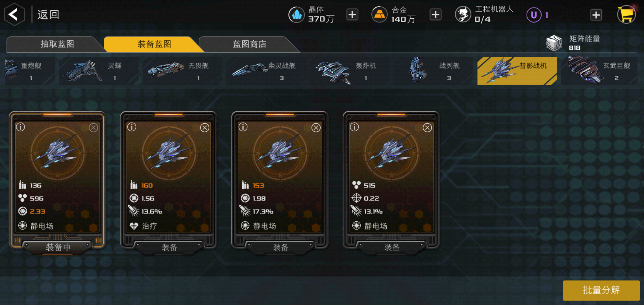Viewport: 644px width, 305px height.
Task: Tap the purple U currency icon
Action: click(534, 15)
